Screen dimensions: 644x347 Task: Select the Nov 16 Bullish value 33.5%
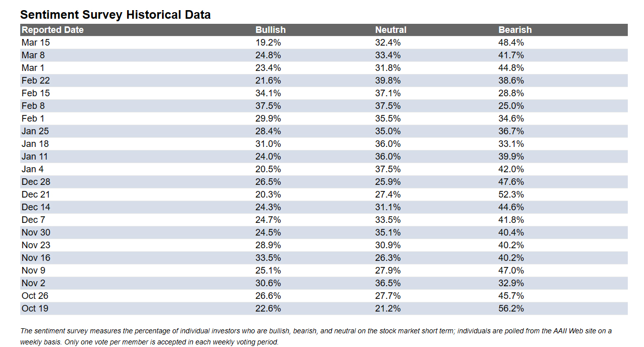[268, 258]
